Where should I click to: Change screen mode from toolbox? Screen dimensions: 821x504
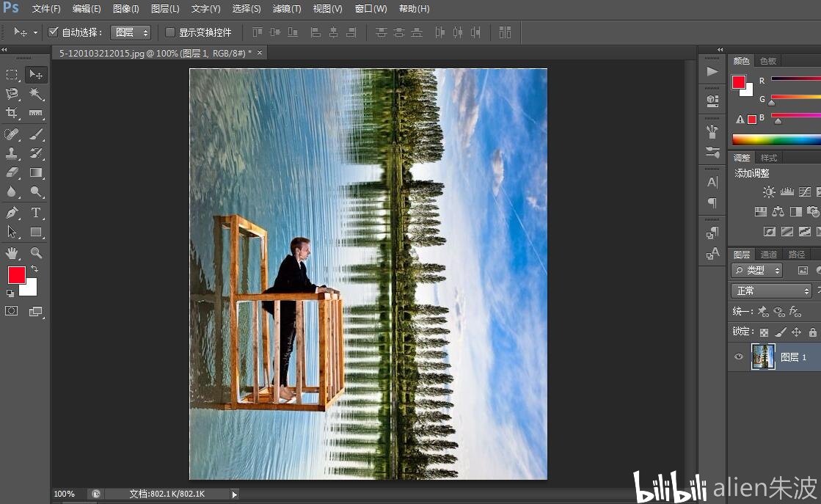click(36, 311)
